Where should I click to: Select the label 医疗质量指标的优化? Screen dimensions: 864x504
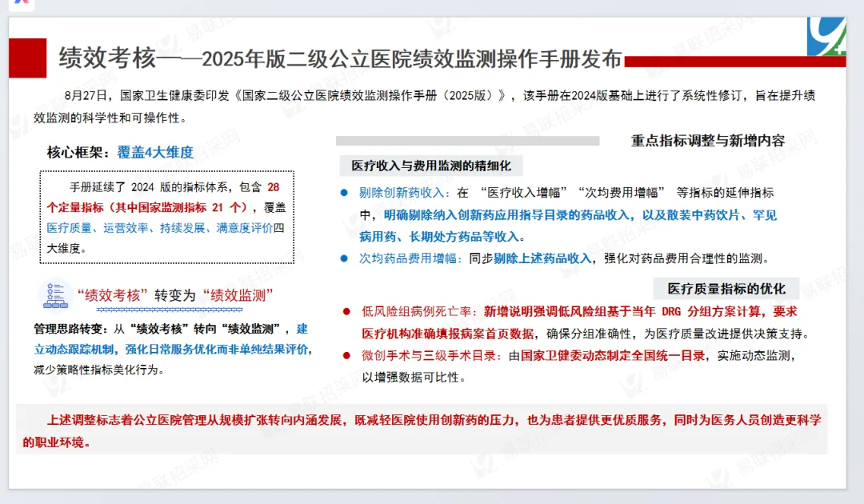tap(726, 289)
